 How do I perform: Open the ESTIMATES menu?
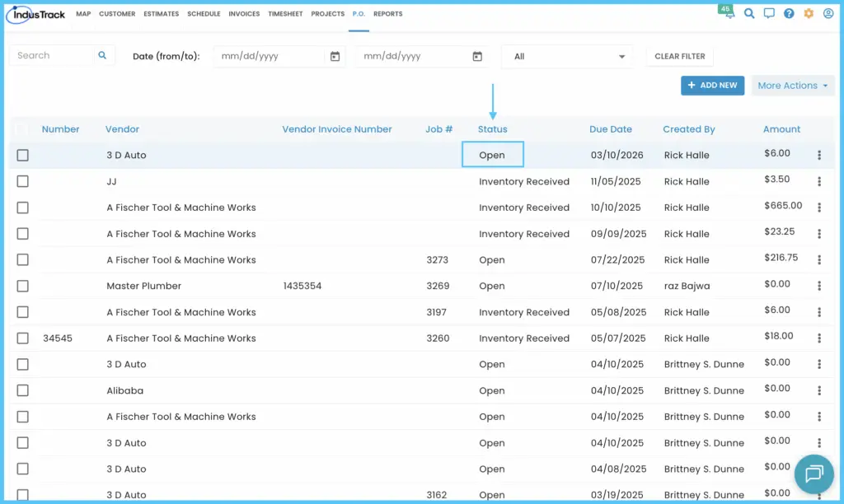[x=161, y=14]
